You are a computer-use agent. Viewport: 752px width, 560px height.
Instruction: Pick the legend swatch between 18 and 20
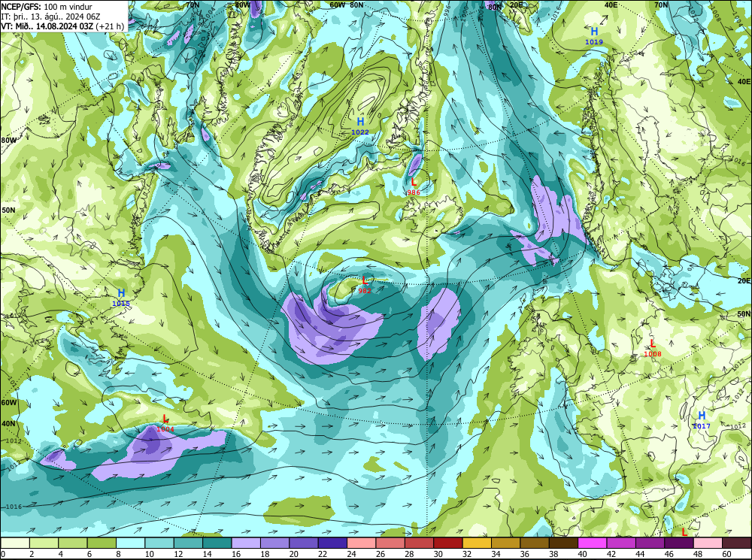[274, 543]
